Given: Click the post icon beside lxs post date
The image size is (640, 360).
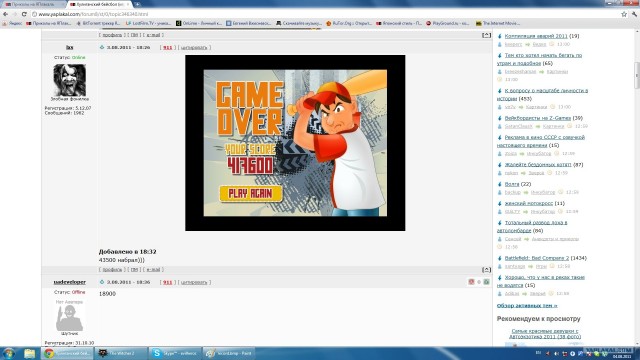Looking at the screenshot, I should click(102, 47).
